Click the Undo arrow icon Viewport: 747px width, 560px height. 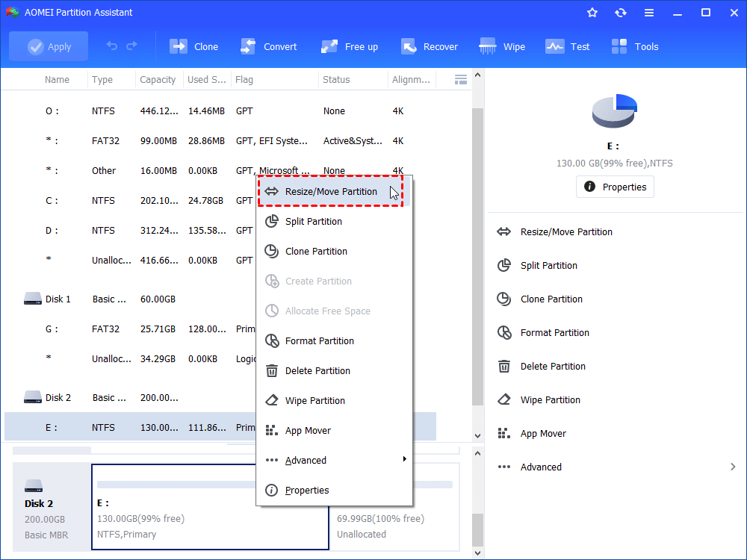[x=111, y=46]
